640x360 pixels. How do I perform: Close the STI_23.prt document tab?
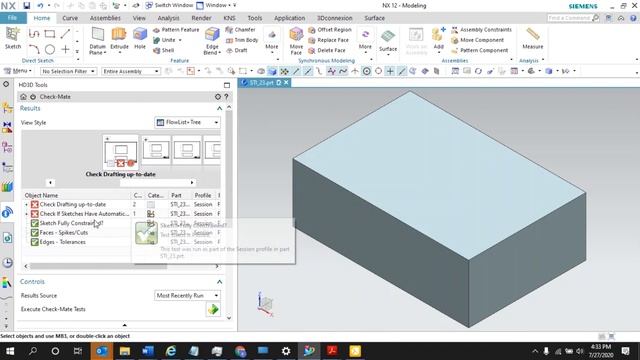click(x=286, y=82)
